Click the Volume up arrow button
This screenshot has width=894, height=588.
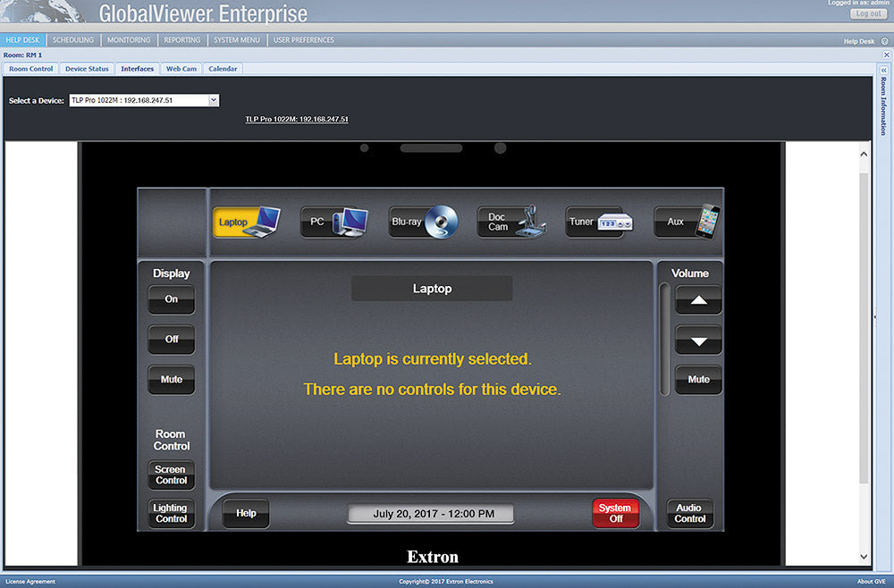(x=698, y=299)
